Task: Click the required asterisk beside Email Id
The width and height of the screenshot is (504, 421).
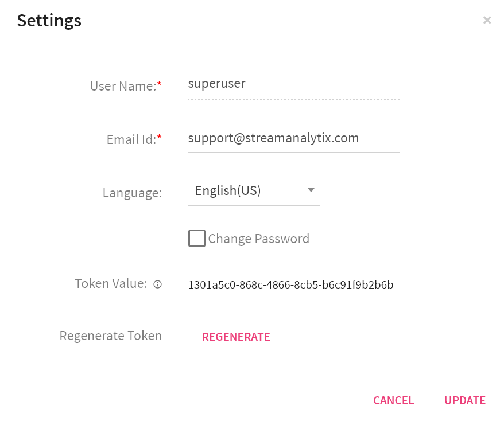Action: 159,135
